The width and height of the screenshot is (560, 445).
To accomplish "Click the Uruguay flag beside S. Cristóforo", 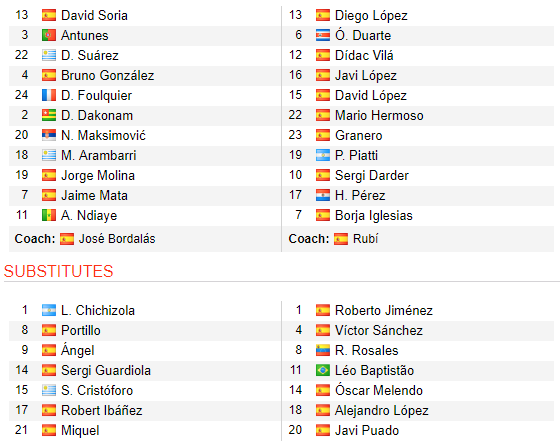I will tap(49, 390).
